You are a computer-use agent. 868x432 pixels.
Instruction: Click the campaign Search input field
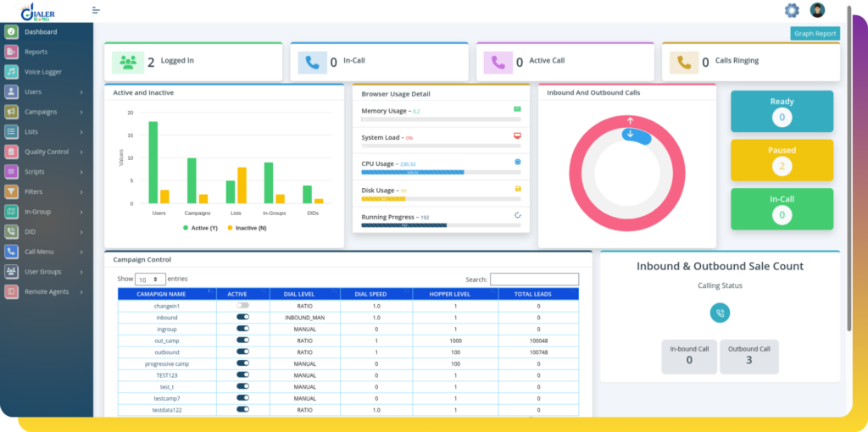(x=534, y=280)
